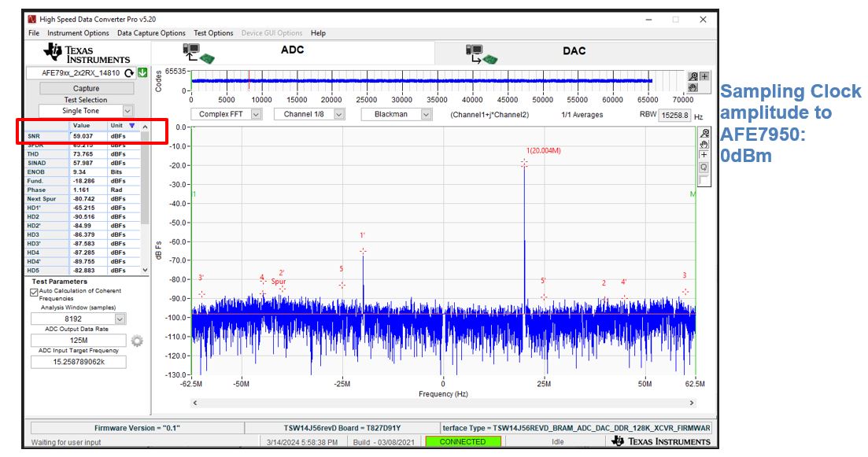
Task: Open the Blackman window type dropdown
Action: [x=426, y=115]
